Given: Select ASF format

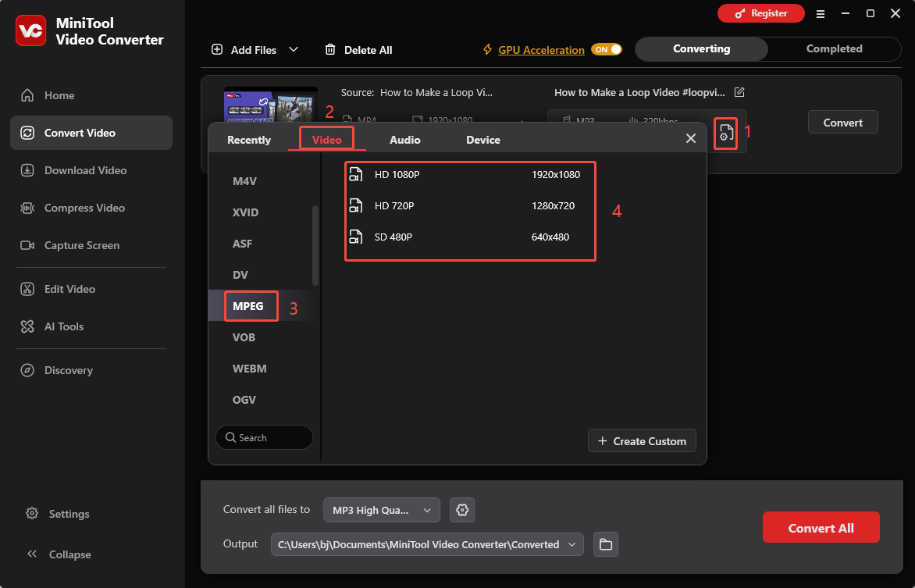Looking at the screenshot, I should [242, 244].
